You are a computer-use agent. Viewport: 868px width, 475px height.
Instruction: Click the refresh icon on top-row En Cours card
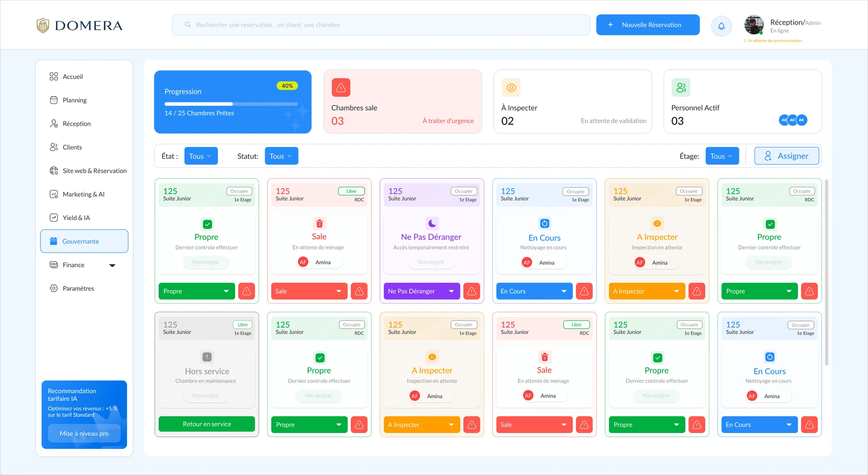click(x=544, y=224)
